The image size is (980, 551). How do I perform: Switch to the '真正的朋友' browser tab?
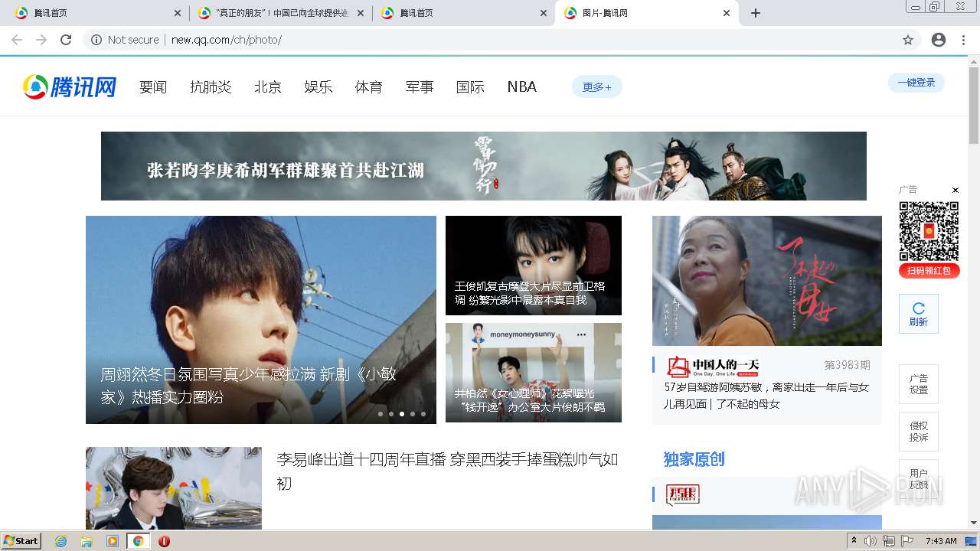pos(280,13)
